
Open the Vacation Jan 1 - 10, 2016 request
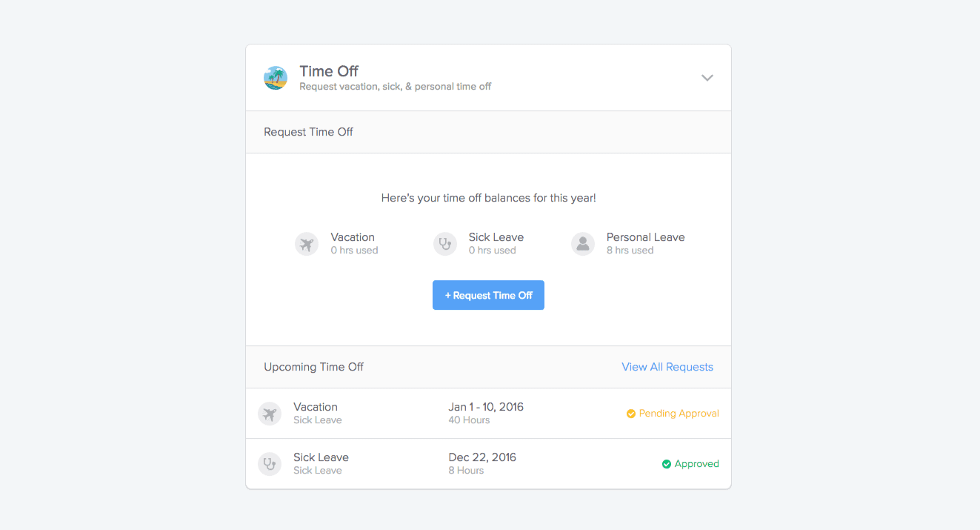488,414
